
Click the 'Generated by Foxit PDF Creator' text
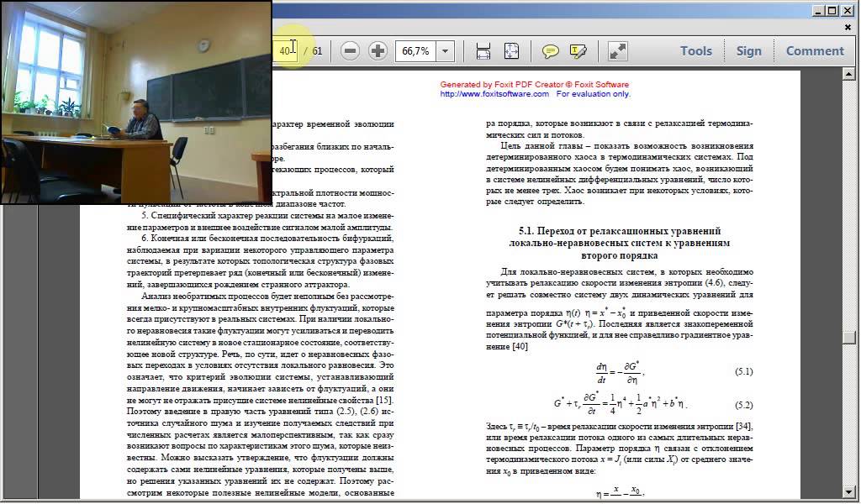point(534,85)
